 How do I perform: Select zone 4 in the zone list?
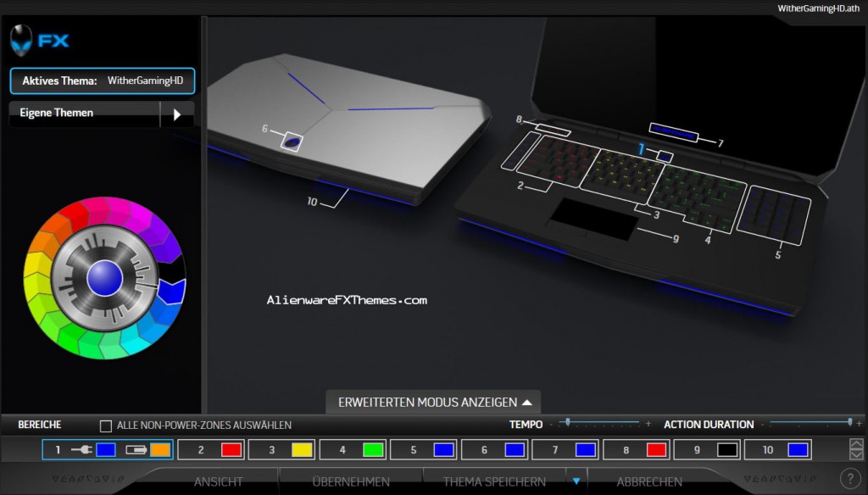(353, 449)
